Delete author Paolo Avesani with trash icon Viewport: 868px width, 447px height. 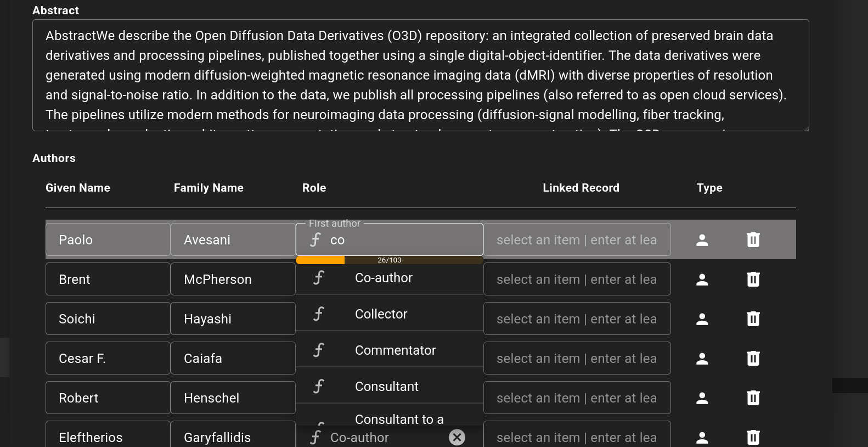(x=753, y=240)
